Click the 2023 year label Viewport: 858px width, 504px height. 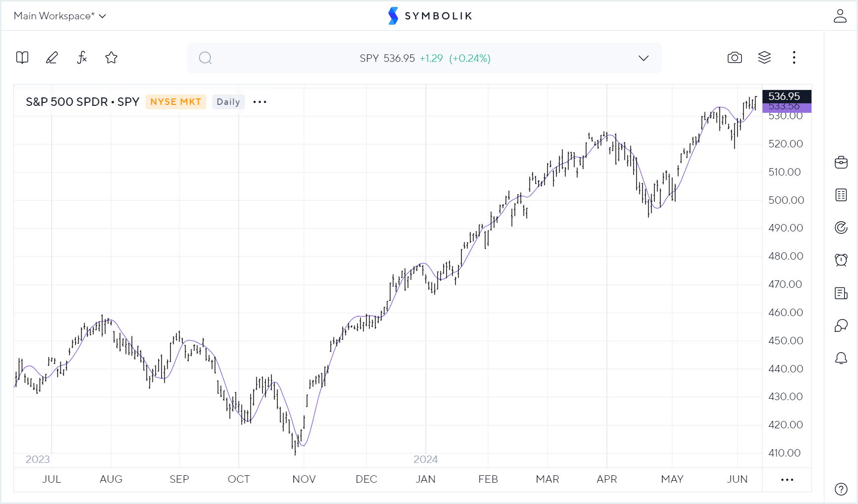(x=38, y=459)
